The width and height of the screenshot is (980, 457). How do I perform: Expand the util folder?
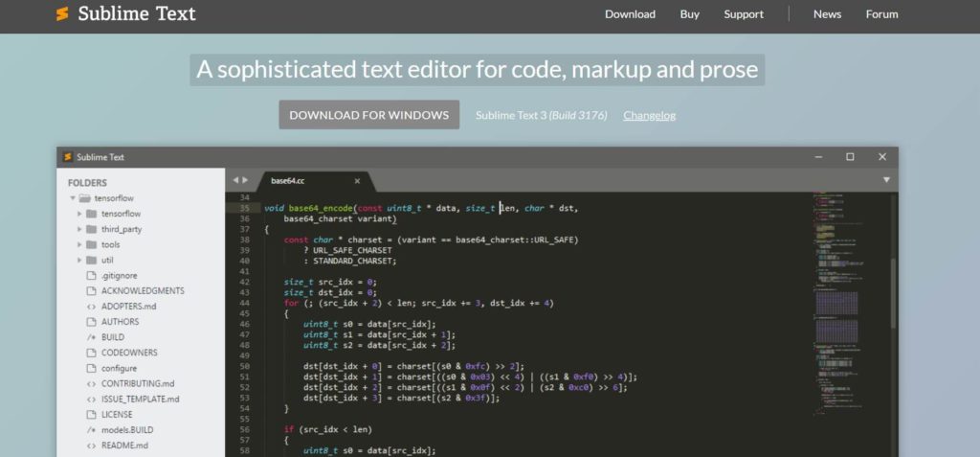[x=79, y=261]
